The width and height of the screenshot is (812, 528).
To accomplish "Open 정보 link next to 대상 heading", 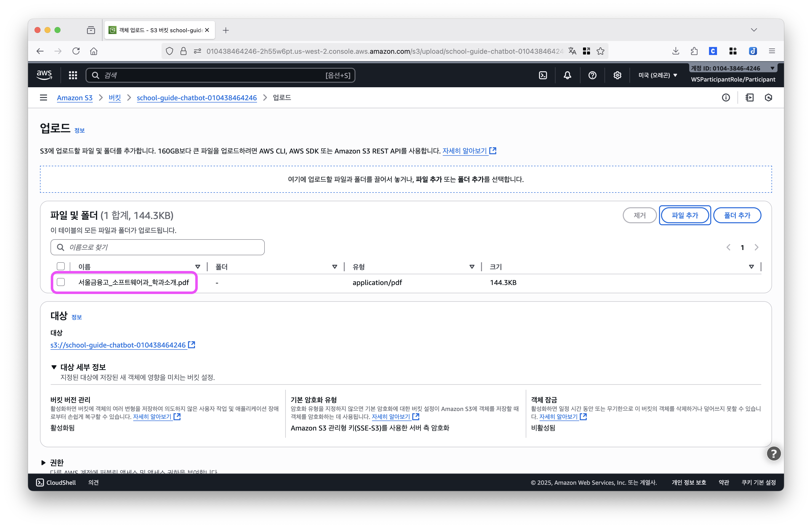I will click(x=76, y=317).
